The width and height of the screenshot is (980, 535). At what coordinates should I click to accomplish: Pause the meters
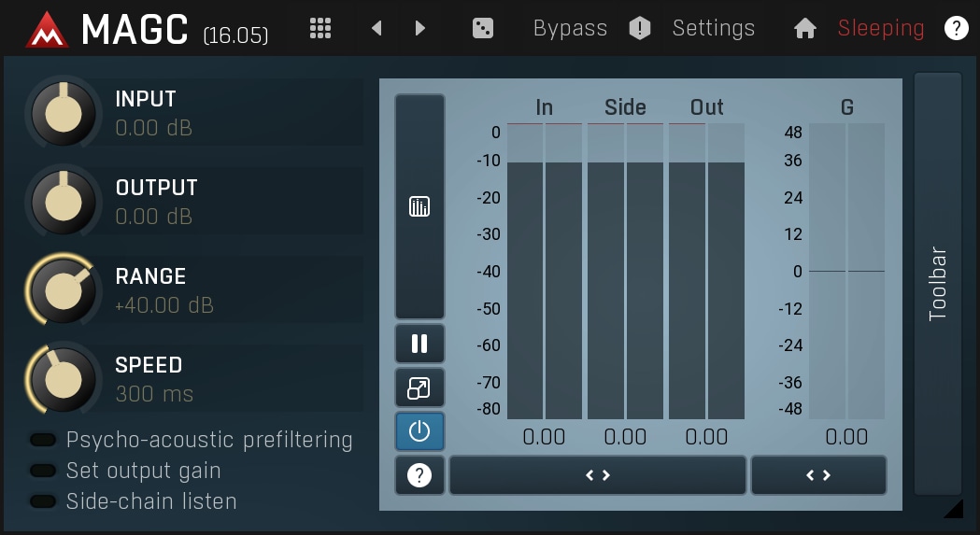[419, 344]
